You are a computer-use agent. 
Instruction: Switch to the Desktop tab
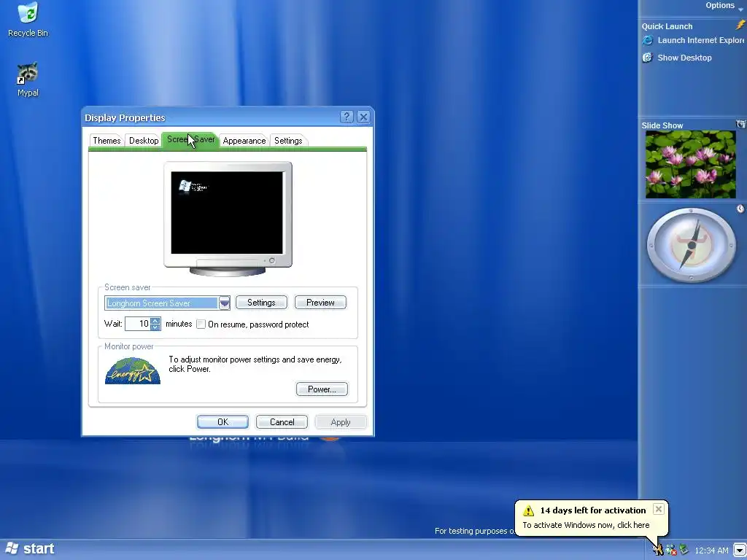coord(144,141)
